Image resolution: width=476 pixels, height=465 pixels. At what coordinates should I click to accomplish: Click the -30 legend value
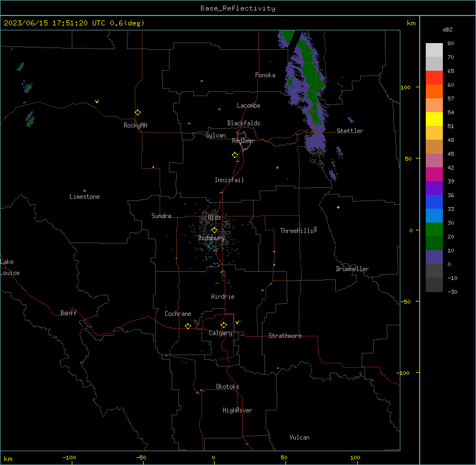pos(452,292)
